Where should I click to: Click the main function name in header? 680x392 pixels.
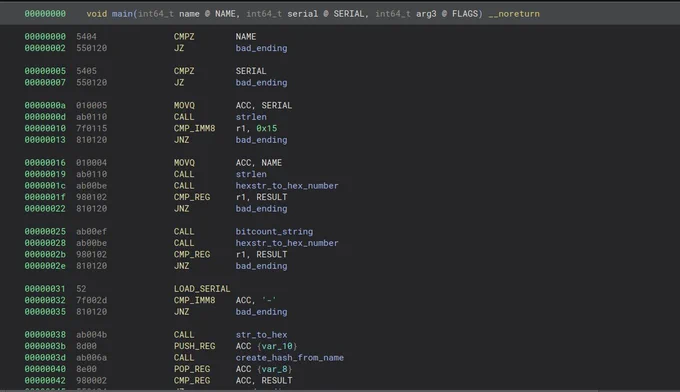(122, 14)
